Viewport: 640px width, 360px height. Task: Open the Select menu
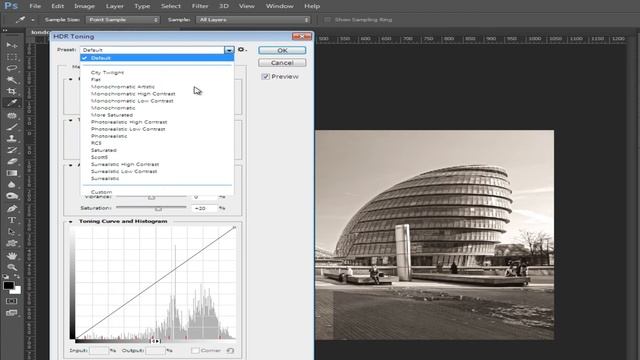[x=171, y=6]
